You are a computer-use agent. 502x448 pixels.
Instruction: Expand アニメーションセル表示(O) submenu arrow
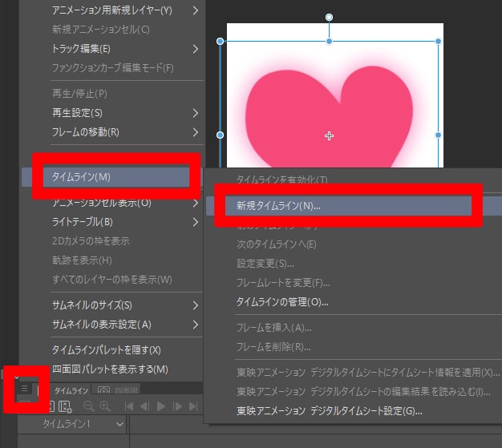pos(196,203)
